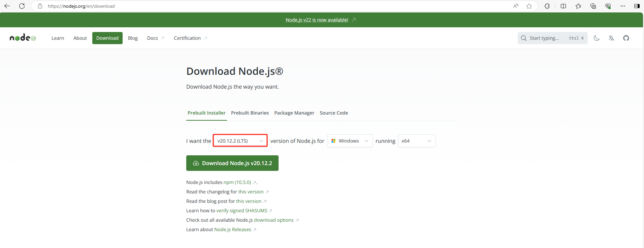Open Learn in navigation
The width and height of the screenshot is (644, 248).
click(x=58, y=38)
